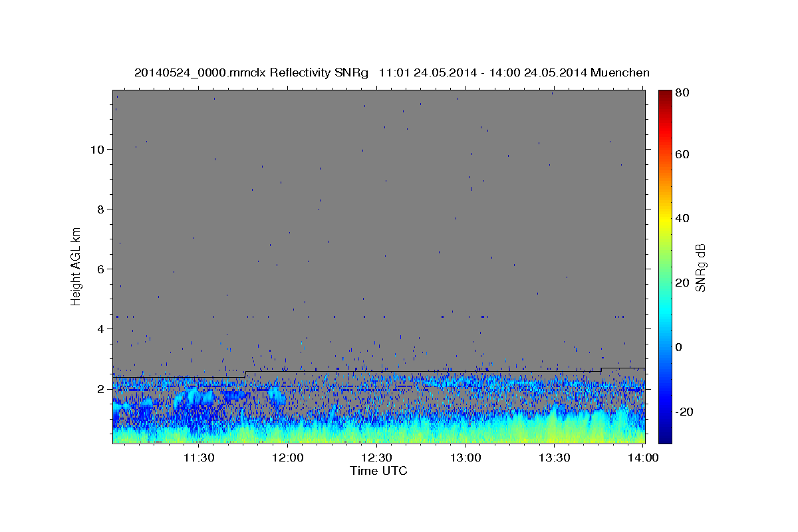The height and width of the screenshot is (532, 798).
Task: Click the 11:30 time tick label
Action: coord(199,458)
